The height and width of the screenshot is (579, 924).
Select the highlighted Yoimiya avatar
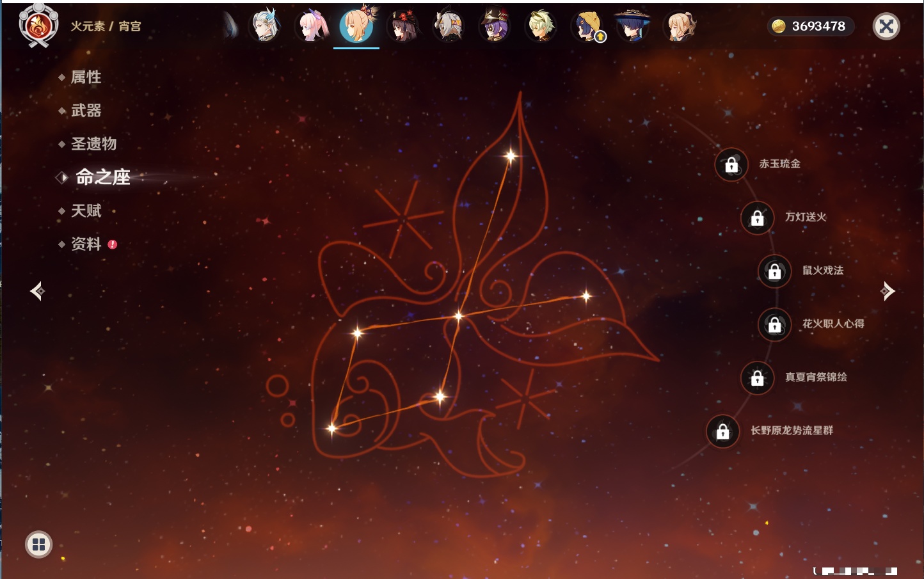click(x=357, y=26)
